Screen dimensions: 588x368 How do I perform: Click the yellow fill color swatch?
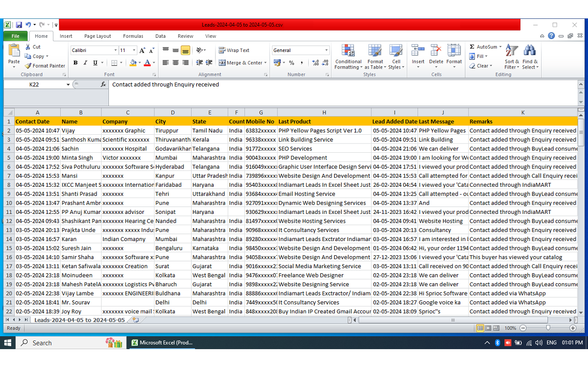133,63
